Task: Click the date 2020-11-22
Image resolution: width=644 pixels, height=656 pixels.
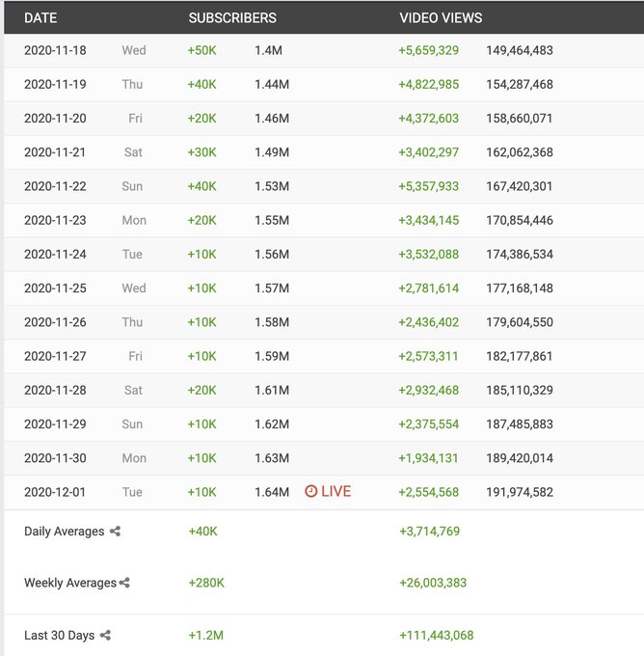Action: pyautogui.click(x=55, y=186)
